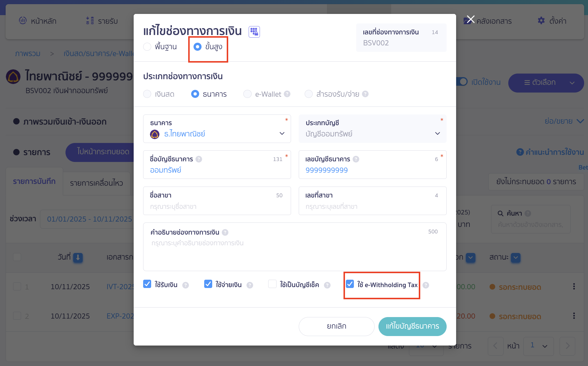Open settings via the ตั้งค่า gear icon
The height and width of the screenshot is (366, 588).
pyautogui.click(x=541, y=21)
